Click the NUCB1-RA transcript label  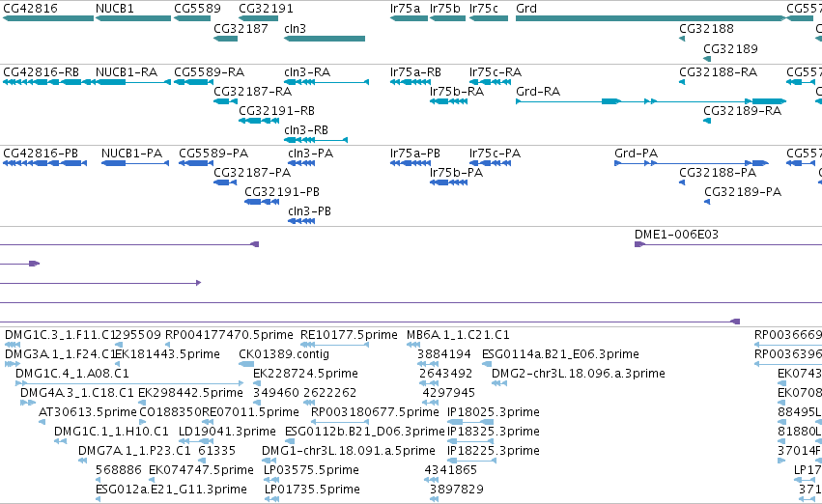tap(127, 72)
